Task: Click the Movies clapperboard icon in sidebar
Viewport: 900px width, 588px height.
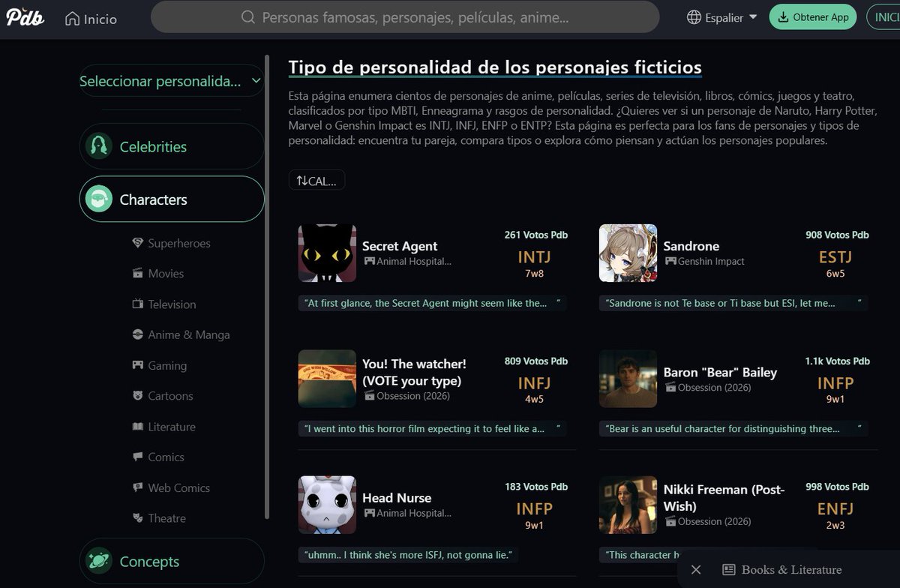Action: (137, 273)
